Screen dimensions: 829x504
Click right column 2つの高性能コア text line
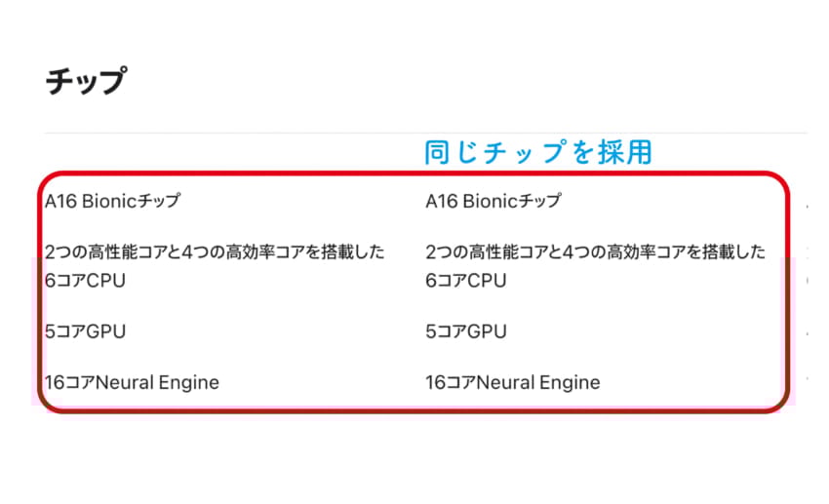595,252
